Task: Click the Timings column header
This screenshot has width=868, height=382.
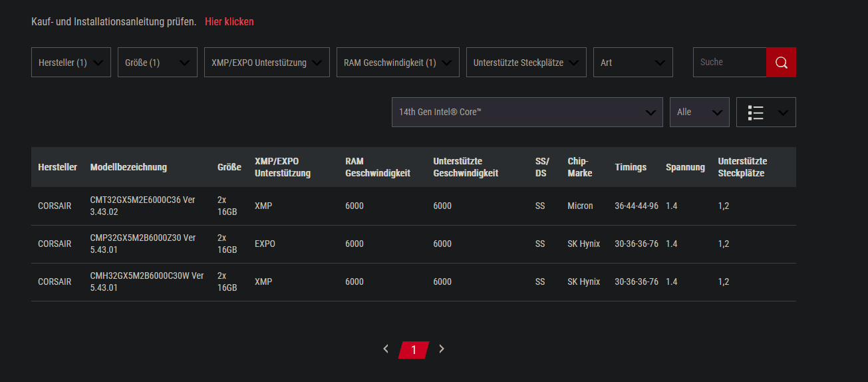Action: pos(631,167)
